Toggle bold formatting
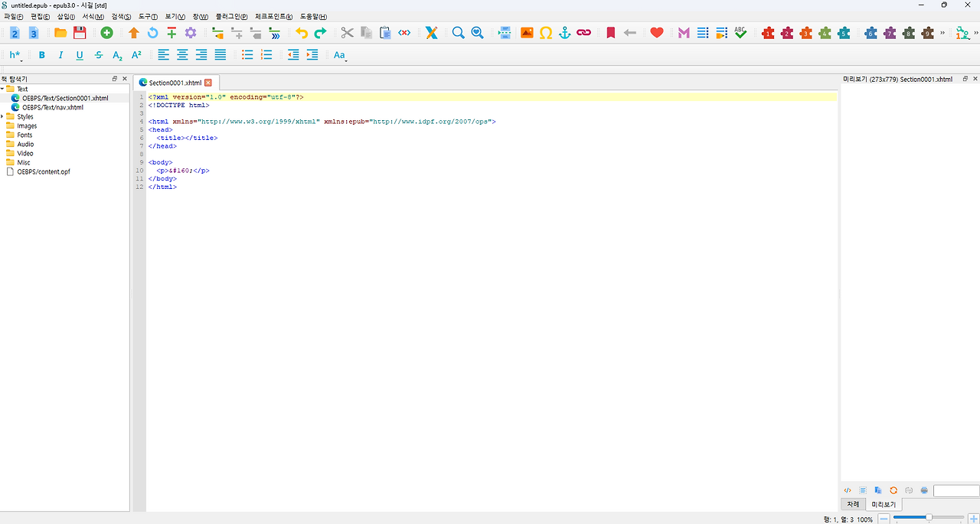This screenshot has width=980, height=524. point(42,55)
